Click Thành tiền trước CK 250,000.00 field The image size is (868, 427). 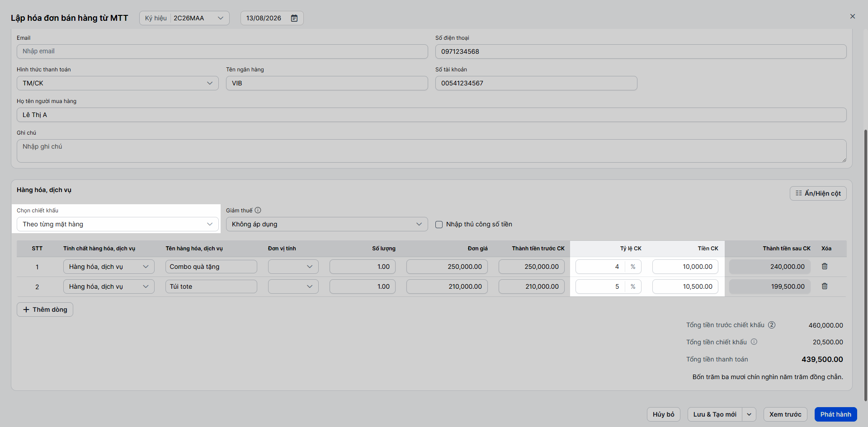click(x=532, y=267)
